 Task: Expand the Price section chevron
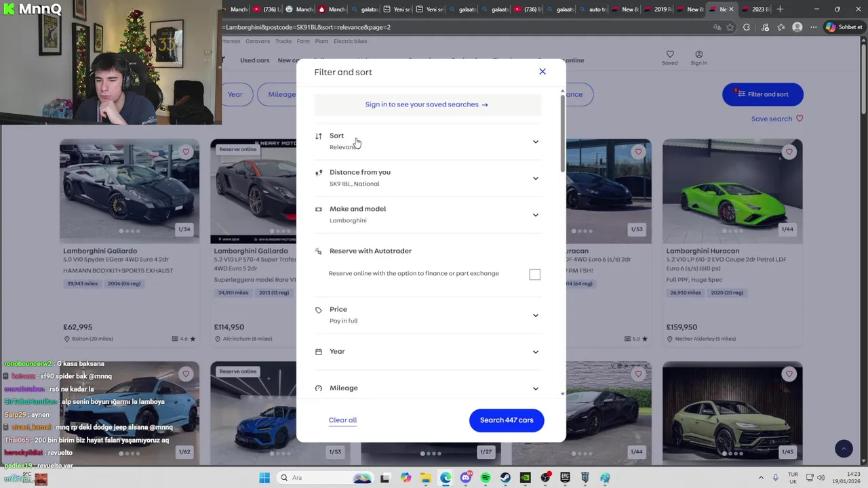point(536,315)
